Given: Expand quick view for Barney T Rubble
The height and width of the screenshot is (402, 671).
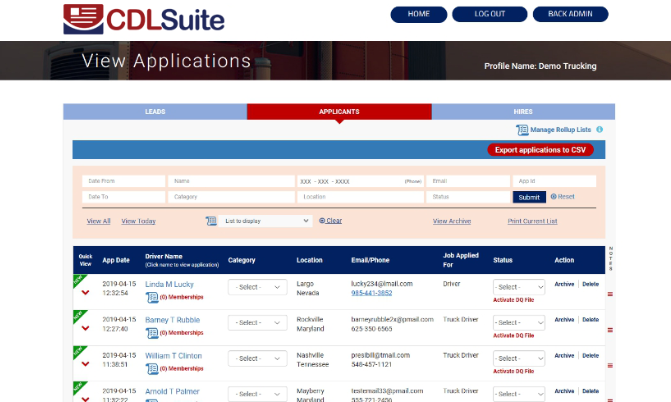Looking at the screenshot, I should 85,328.
